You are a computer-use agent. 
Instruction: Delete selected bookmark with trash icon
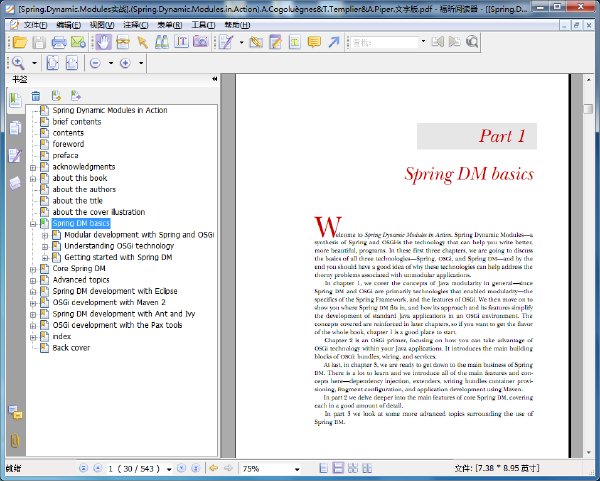36,96
